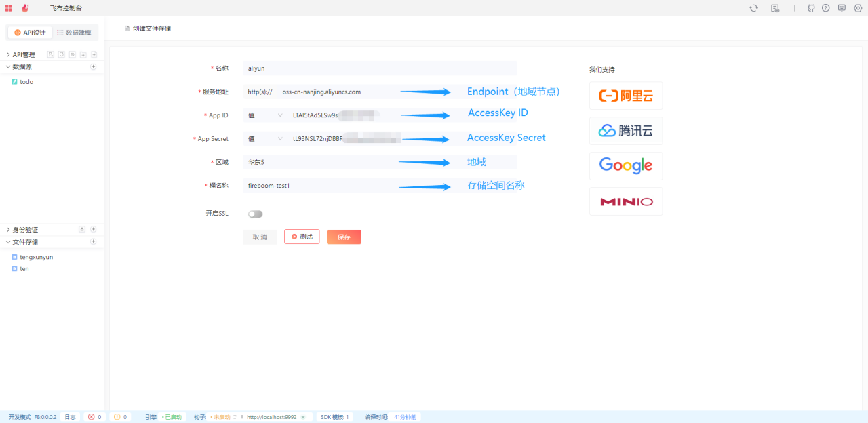868x423 pixels.
Task: Click the add icon beside 数据源
Action: [94, 67]
